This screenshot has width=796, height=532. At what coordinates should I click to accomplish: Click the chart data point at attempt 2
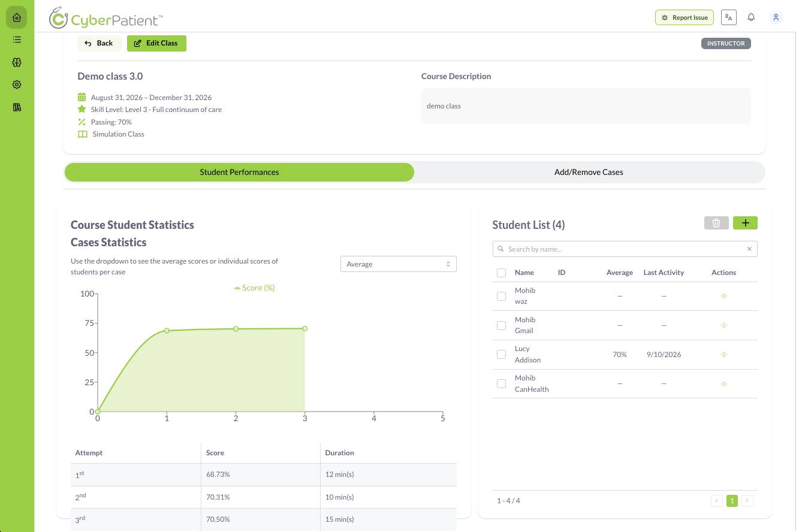point(236,329)
